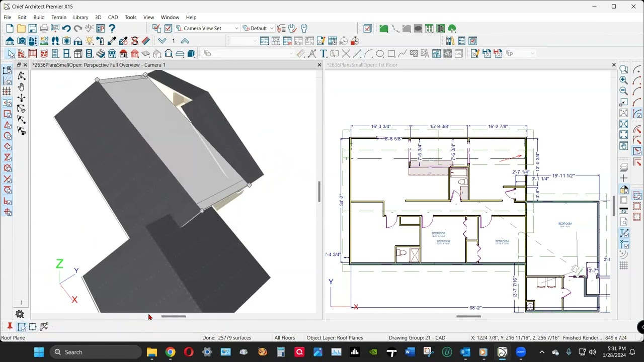Open a plan file using the folder icon

click(21, 28)
